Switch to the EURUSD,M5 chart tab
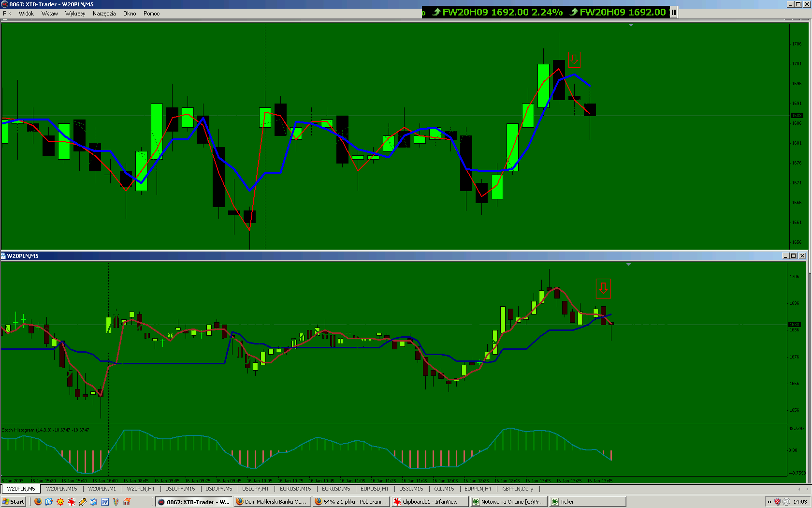812x508 pixels. [336, 489]
